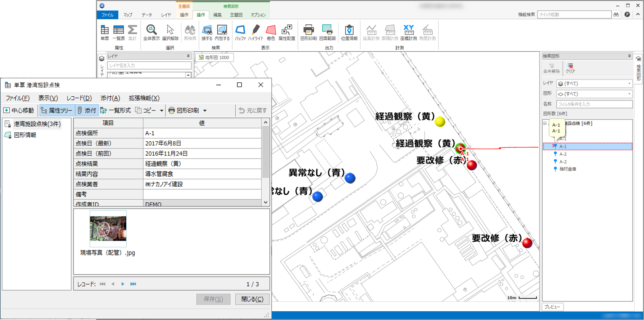Switch to the マップ ribbon tab
Image resolution: width=644 pixels, height=320 pixels.
128,15
